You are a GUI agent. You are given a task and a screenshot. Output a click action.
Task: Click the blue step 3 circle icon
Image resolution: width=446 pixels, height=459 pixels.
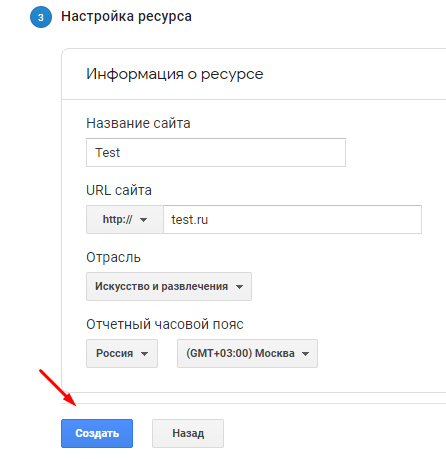41,17
